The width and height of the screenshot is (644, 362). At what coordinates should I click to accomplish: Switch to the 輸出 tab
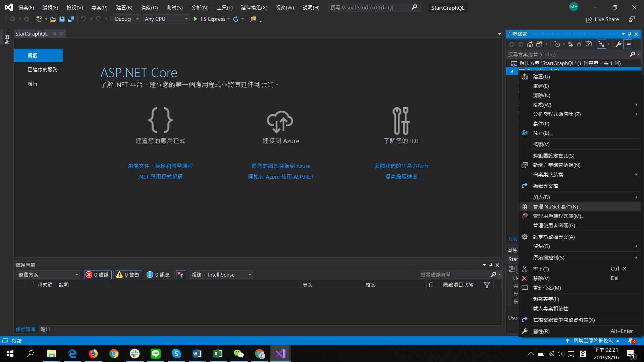[x=46, y=329]
